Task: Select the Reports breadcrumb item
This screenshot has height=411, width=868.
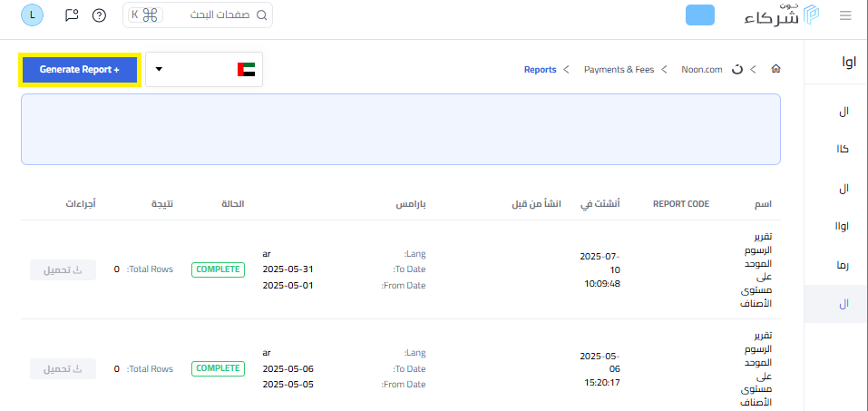Action: (541, 70)
